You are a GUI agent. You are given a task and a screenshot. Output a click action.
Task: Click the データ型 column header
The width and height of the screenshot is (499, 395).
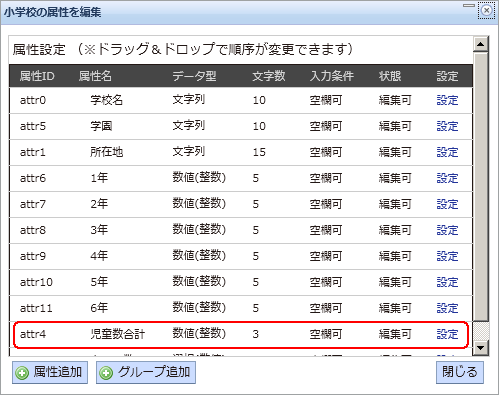pyautogui.click(x=194, y=76)
